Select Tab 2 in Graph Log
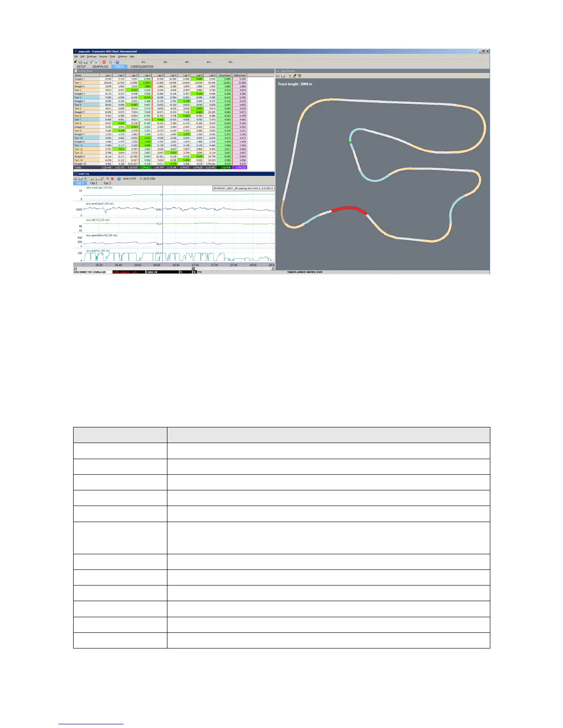Viewport: 563px width, 728px height. coord(93,183)
